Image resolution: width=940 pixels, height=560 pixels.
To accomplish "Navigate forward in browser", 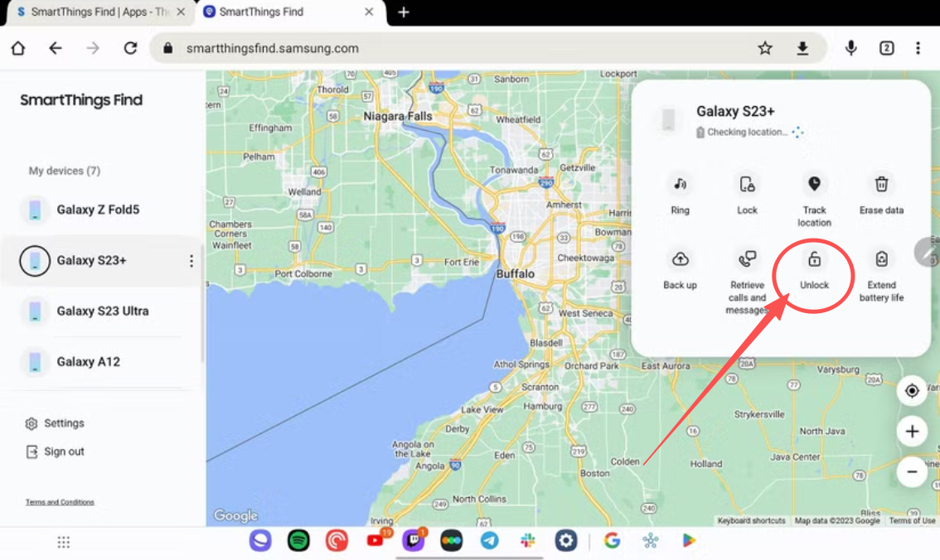I will [93, 48].
